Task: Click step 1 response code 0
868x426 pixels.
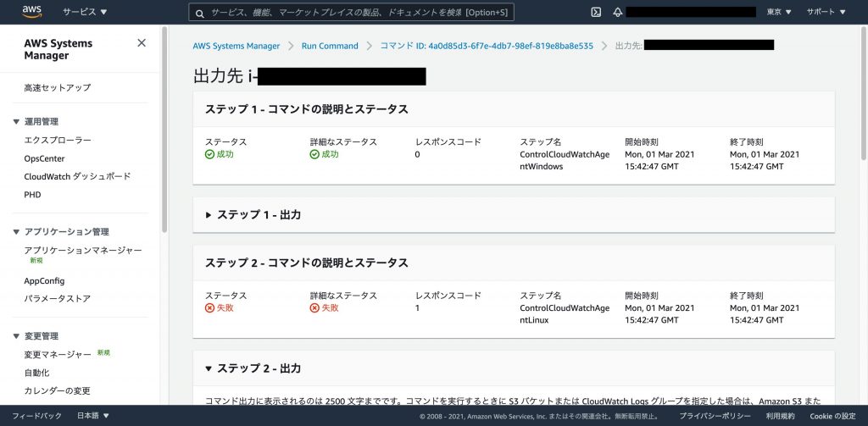Action: [x=417, y=155]
